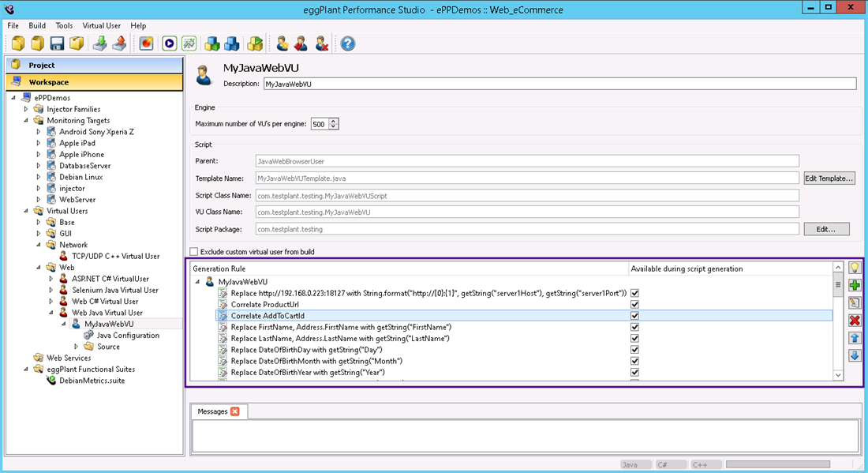Switch to the Project panel header
The image size is (868, 473).
point(95,65)
